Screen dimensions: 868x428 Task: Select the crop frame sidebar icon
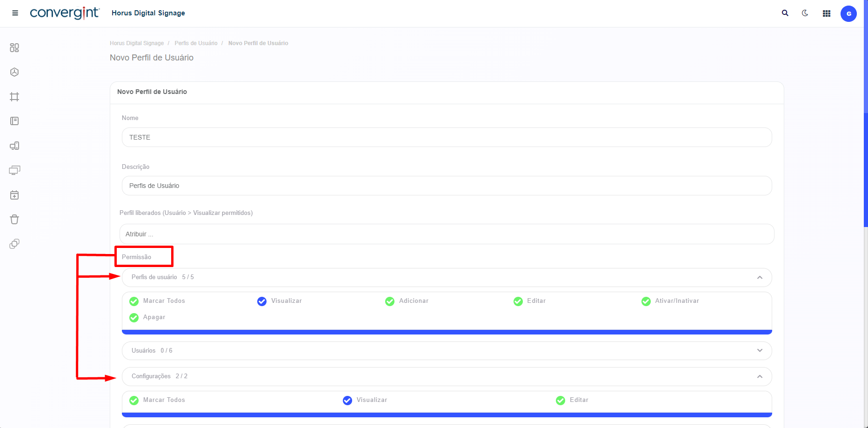tap(14, 97)
